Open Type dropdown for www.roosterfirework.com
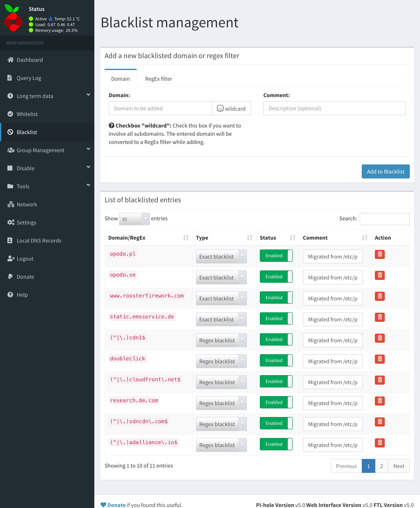420x508 pixels. pyautogui.click(x=221, y=298)
